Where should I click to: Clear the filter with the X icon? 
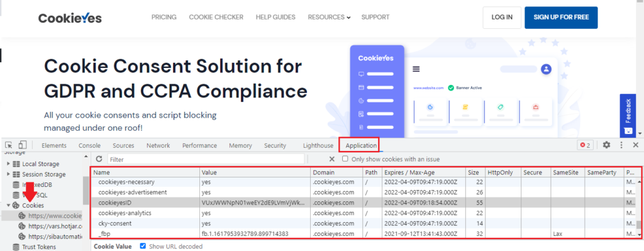[x=332, y=159]
